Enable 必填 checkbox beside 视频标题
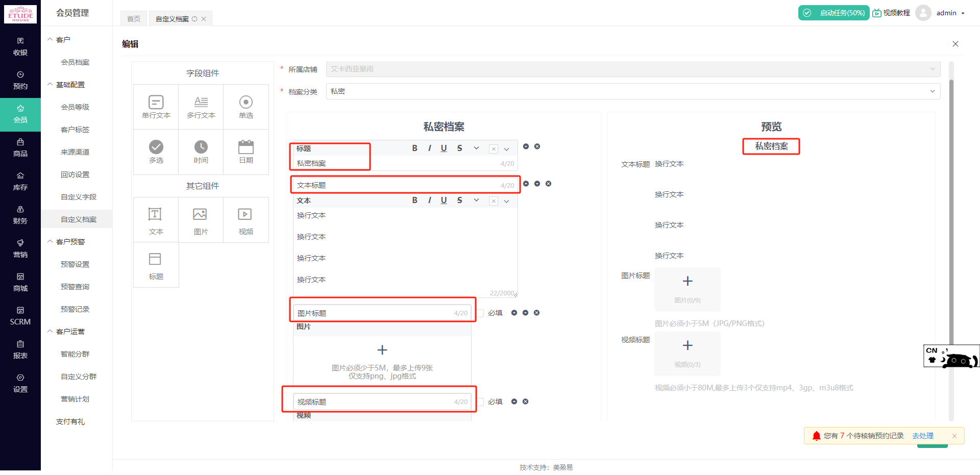Image resolution: width=980 pixels, height=475 pixels. point(480,402)
